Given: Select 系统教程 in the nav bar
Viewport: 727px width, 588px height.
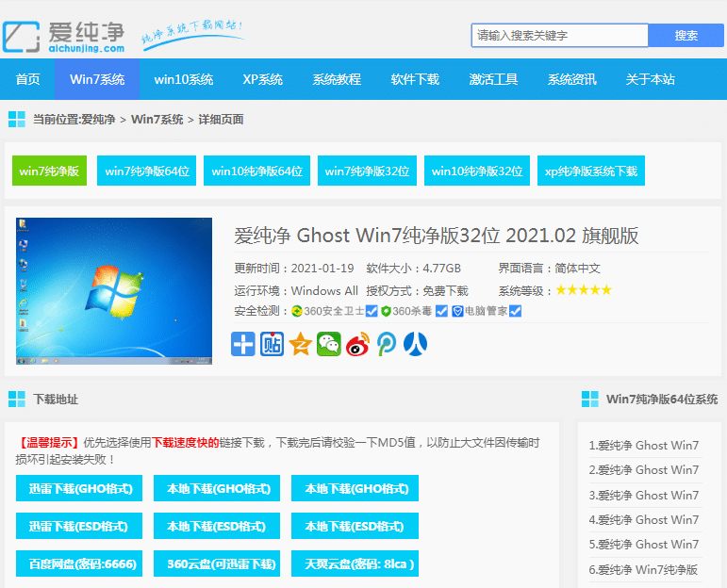Looking at the screenshot, I should click(x=337, y=79).
